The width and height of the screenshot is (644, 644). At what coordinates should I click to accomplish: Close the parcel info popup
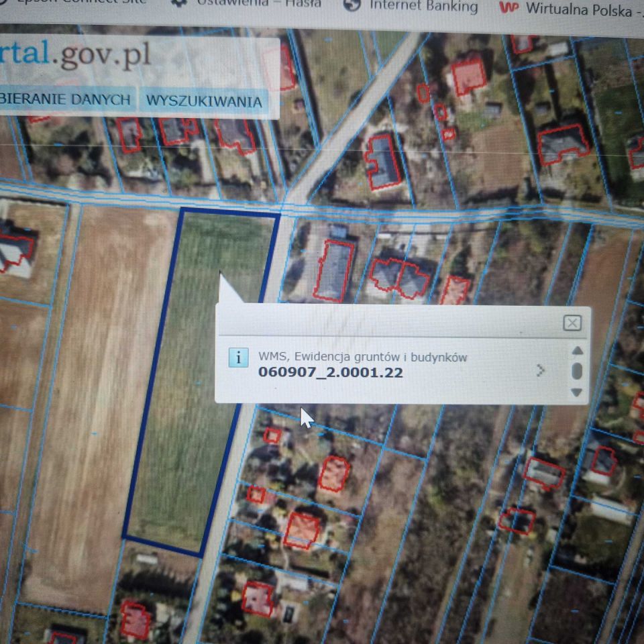point(572,323)
